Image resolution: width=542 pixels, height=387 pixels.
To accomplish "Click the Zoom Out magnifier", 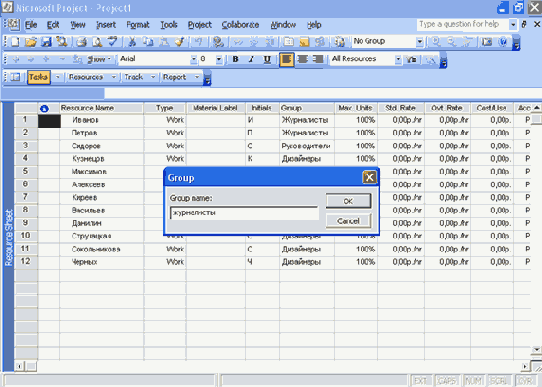I will [x=451, y=42].
